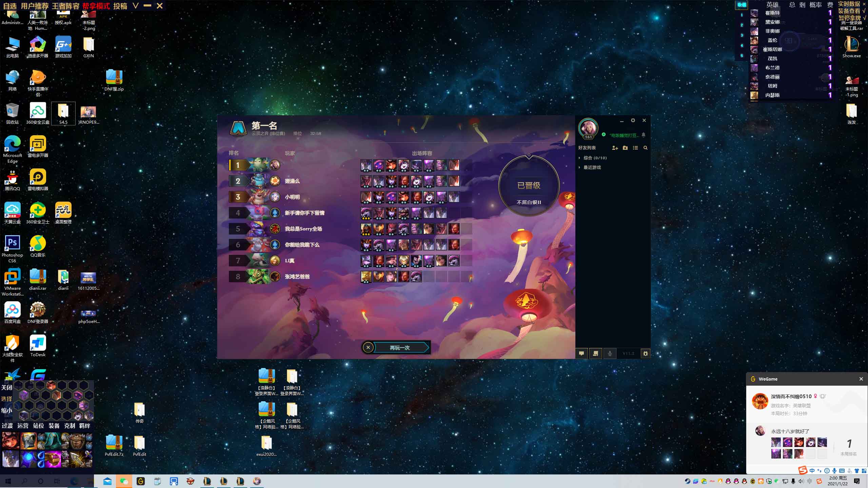Open the Mail app in the taskbar

pyautogui.click(x=107, y=481)
